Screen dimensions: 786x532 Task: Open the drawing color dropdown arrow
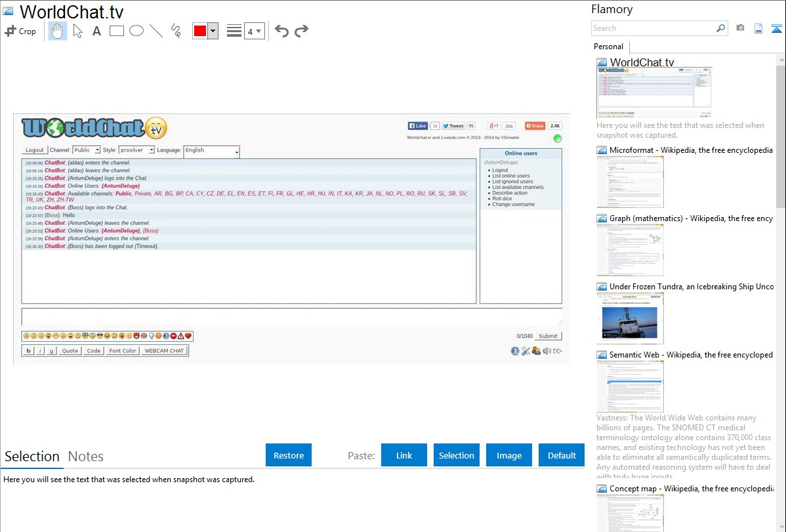pos(213,31)
